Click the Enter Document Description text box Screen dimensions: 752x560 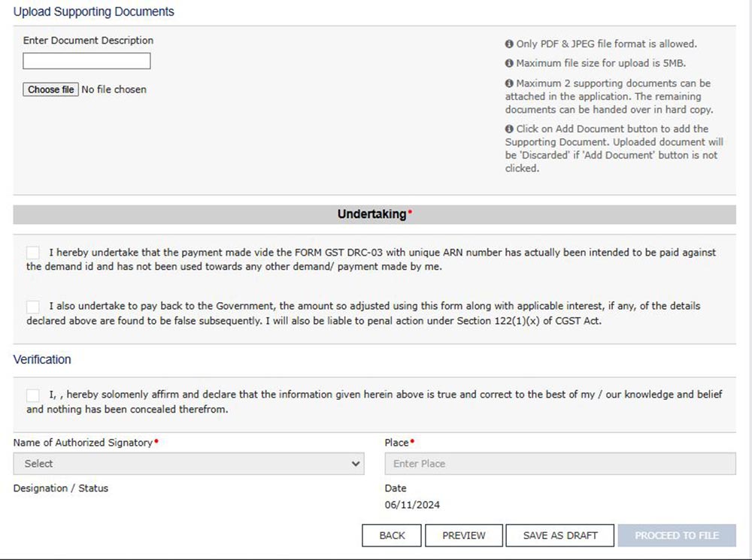(x=86, y=61)
